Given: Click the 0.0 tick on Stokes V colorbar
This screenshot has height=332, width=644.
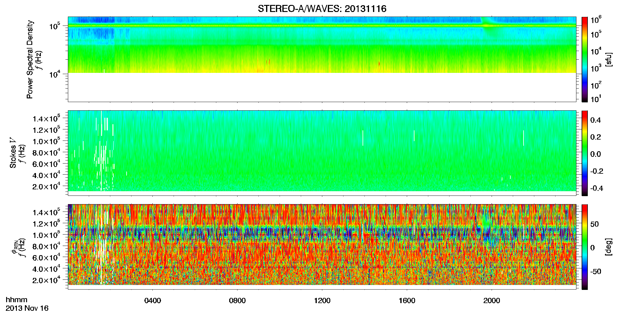Looking at the screenshot, I should click(x=595, y=154).
